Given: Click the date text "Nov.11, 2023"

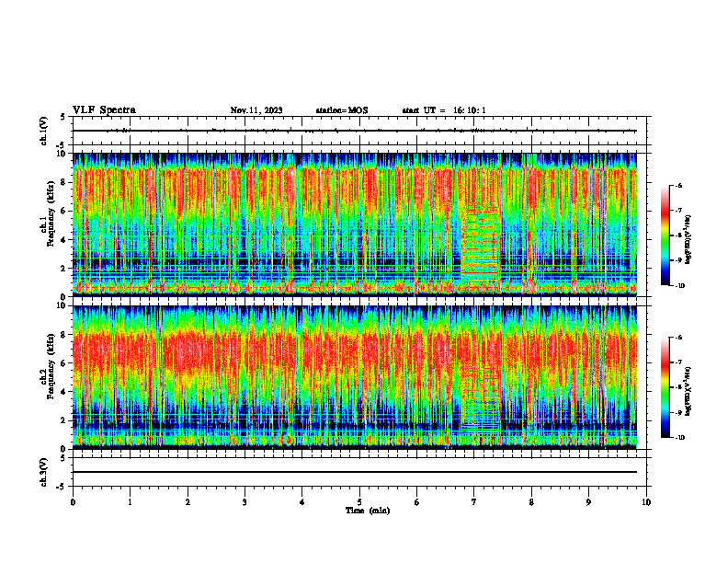Looking at the screenshot, I should 256,110.
